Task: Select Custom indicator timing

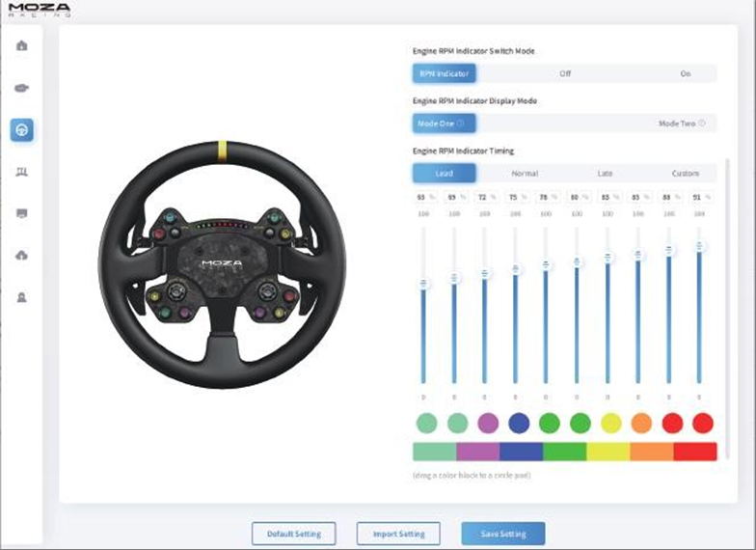Action: [685, 174]
